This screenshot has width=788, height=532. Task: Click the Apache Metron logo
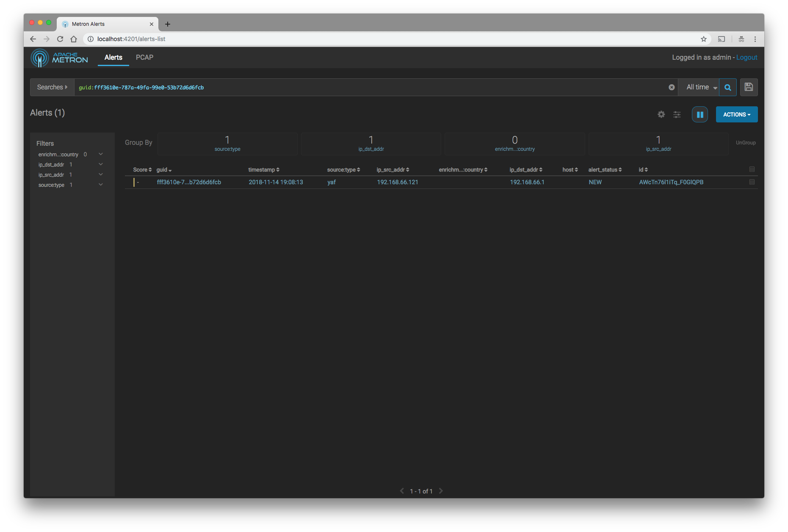coord(59,58)
